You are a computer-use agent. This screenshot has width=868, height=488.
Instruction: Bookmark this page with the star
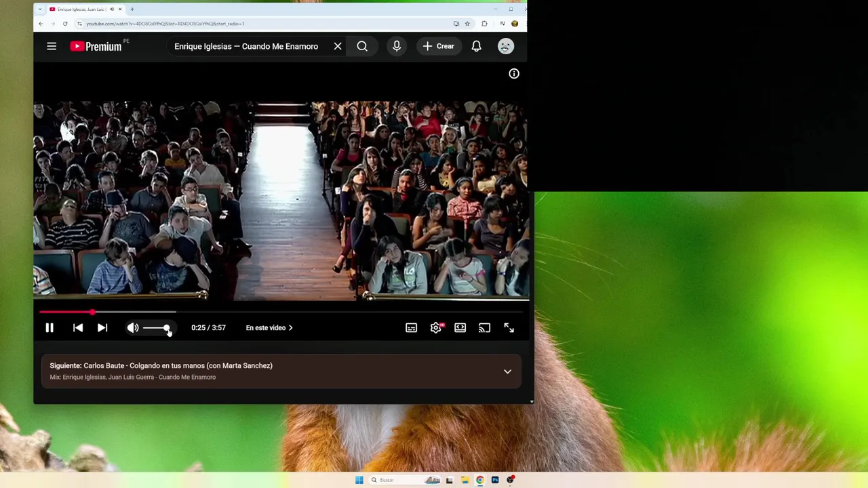click(467, 24)
